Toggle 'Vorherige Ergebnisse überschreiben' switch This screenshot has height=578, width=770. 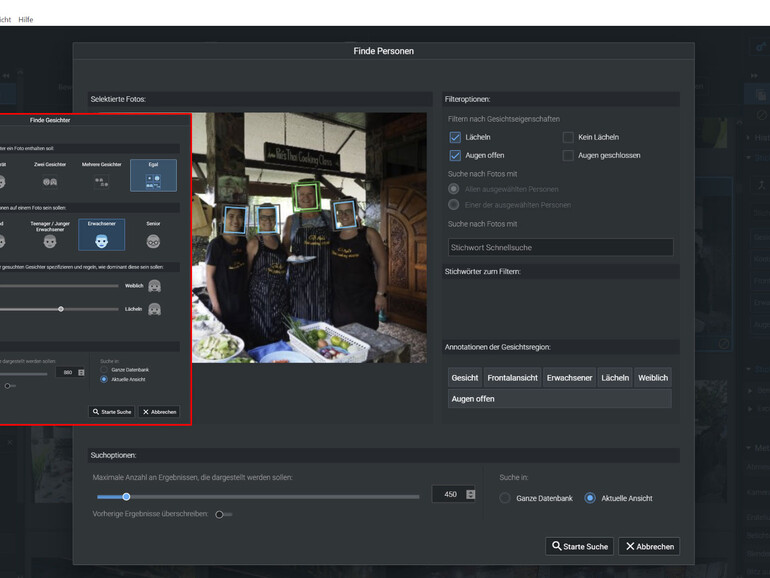click(x=222, y=514)
